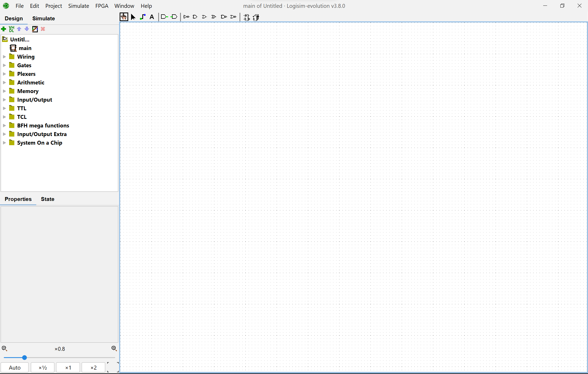
Task: Switch to the Simulate tab
Action: pos(44,19)
